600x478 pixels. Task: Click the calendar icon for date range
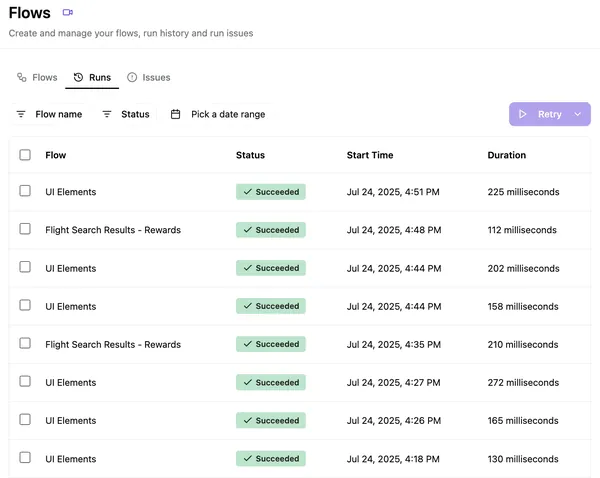point(175,114)
